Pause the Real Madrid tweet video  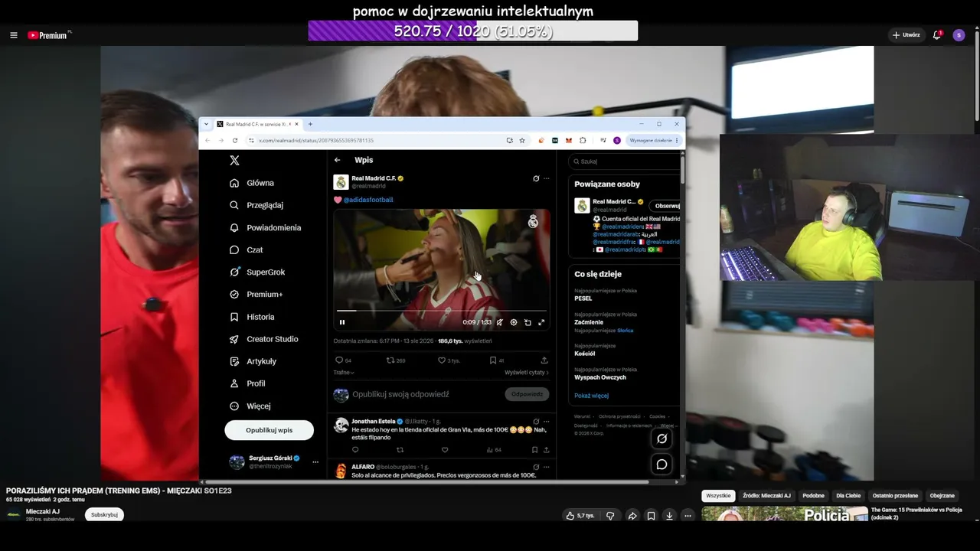coord(342,322)
